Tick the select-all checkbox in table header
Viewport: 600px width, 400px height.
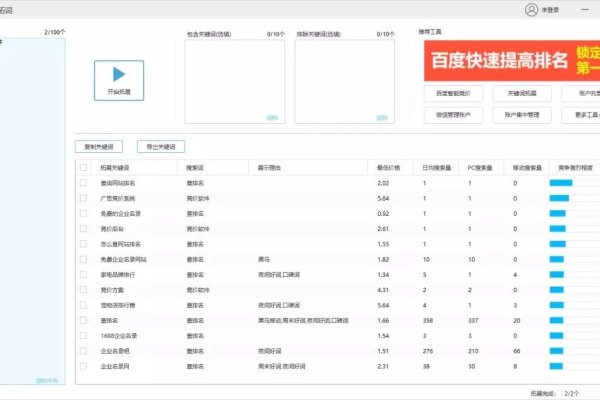pyautogui.click(x=83, y=167)
